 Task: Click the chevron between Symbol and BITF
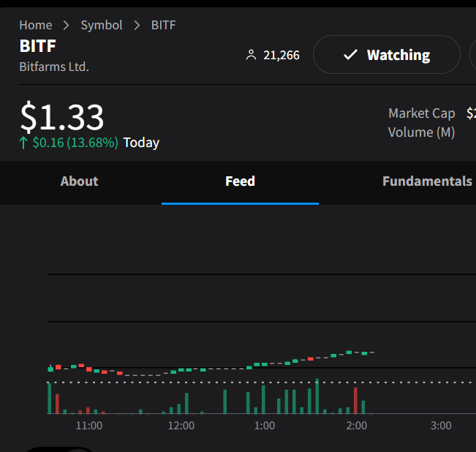(x=137, y=26)
